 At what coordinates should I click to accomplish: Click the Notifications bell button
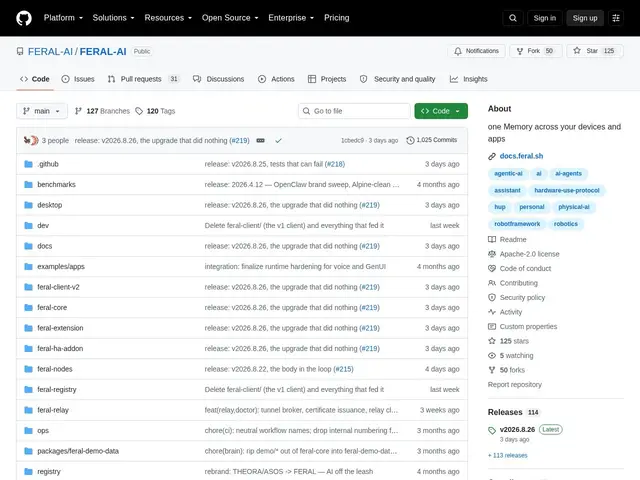(476, 51)
